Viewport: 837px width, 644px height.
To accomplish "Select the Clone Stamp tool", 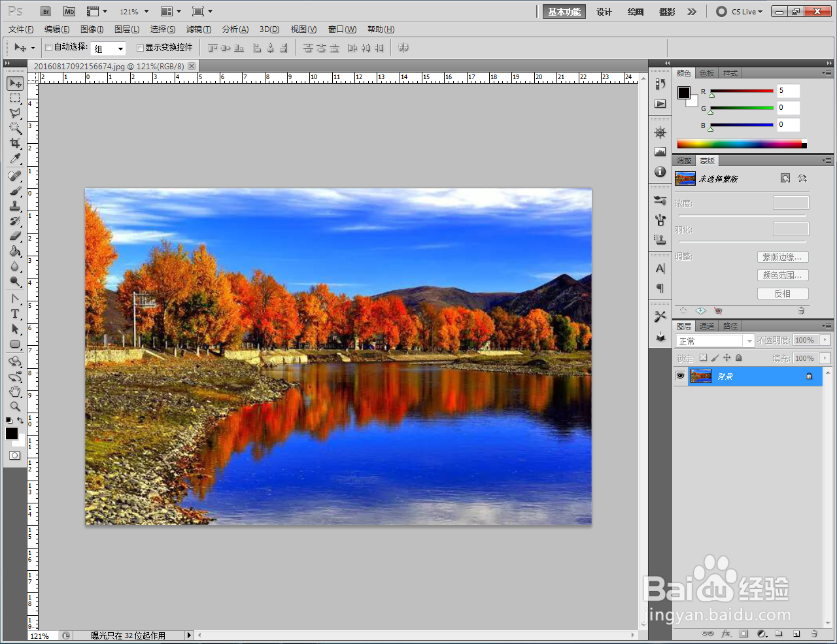I will tap(15, 206).
